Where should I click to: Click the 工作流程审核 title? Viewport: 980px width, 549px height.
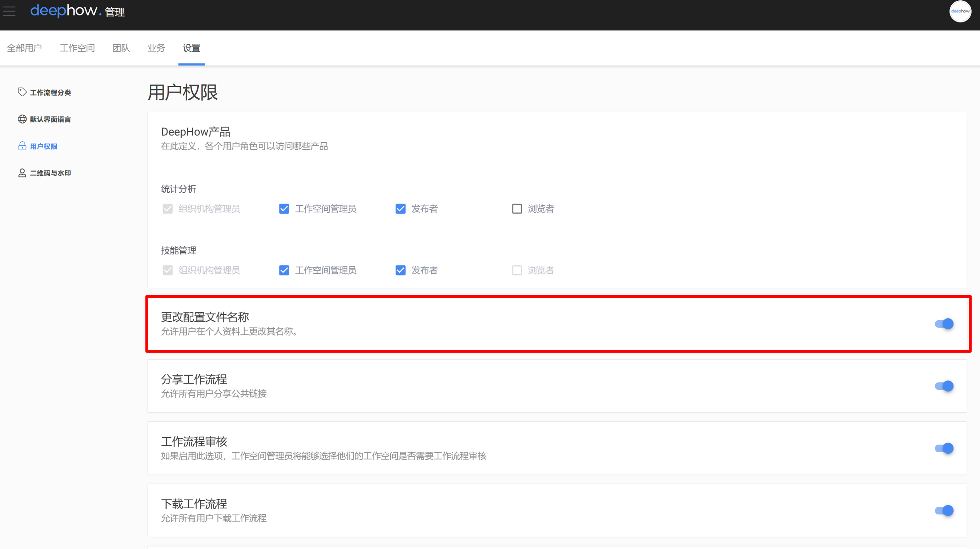[x=194, y=442]
